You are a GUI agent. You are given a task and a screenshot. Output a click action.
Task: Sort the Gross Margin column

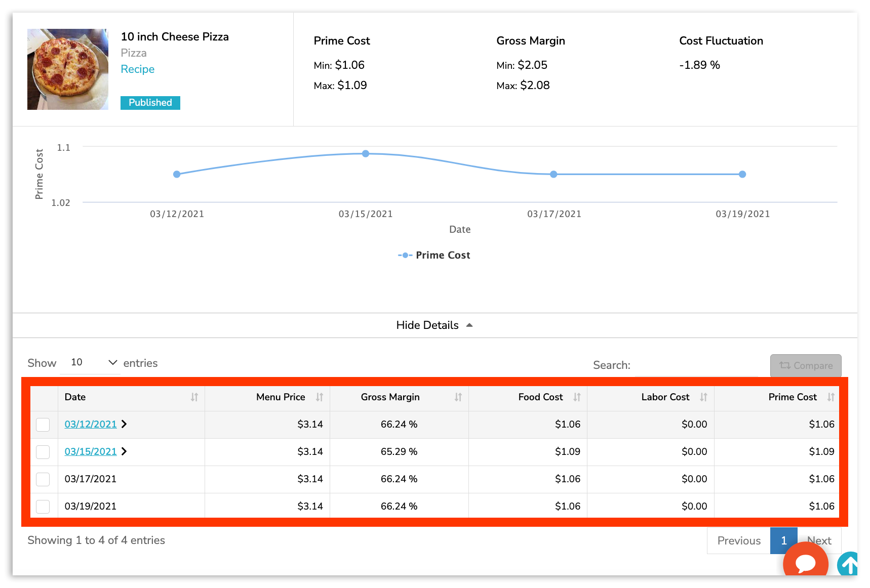pos(458,398)
